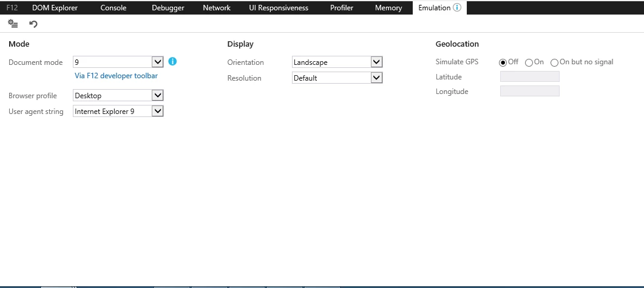Switch to the DOM Explorer tab
Image resolution: width=644 pixels, height=288 pixels.
point(55,8)
